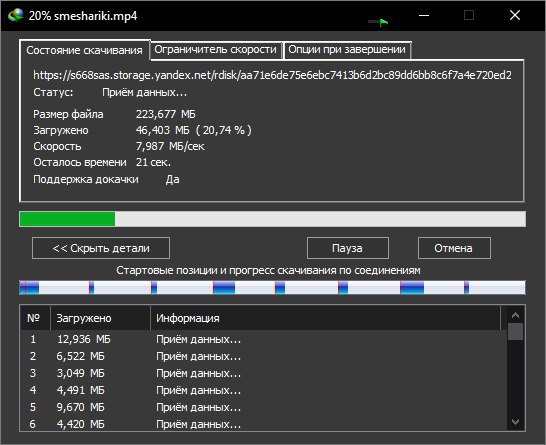546x445 pixels.
Task: Click the № column header
Action: (x=35, y=318)
